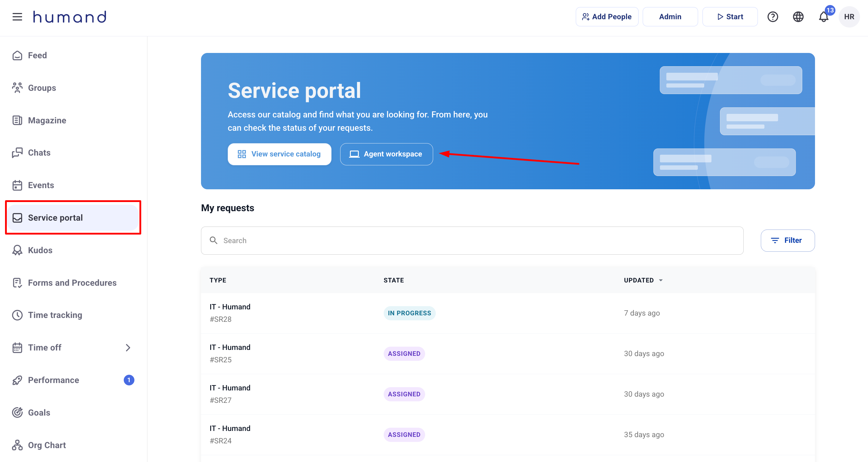The height and width of the screenshot is (462, 868).
Task: Expand the Time off submenu chevron
Action: [128, 348]
